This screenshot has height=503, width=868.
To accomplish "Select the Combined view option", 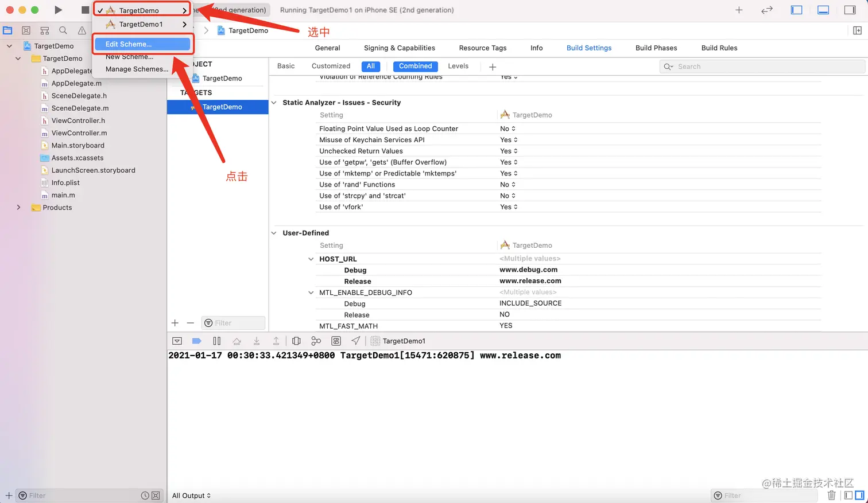I will point(416,66).
